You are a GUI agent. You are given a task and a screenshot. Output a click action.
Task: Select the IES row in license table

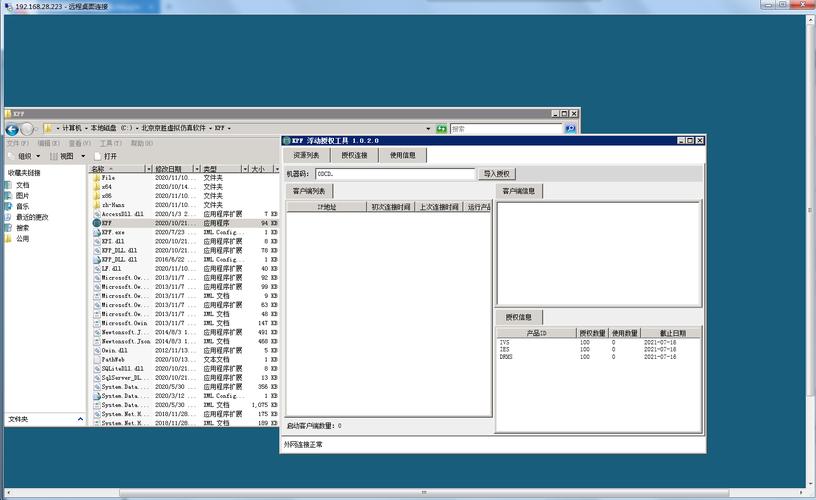point(598,350)
